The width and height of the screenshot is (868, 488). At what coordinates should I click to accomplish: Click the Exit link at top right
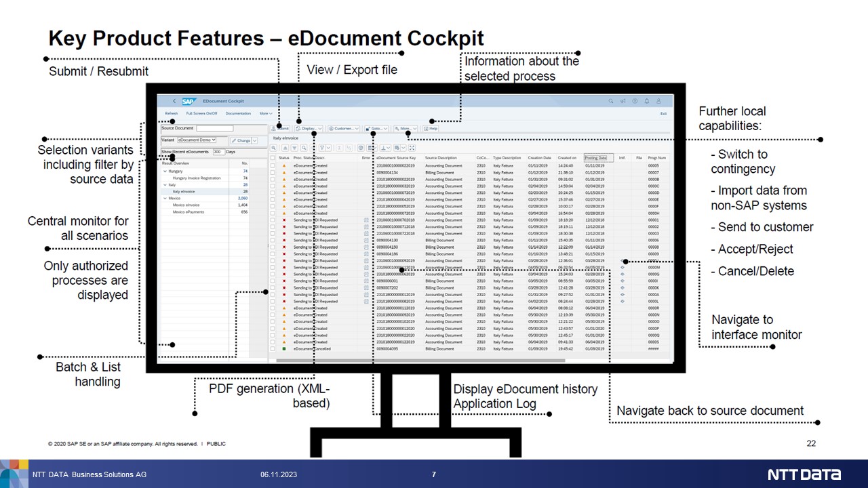coord(664,113)
